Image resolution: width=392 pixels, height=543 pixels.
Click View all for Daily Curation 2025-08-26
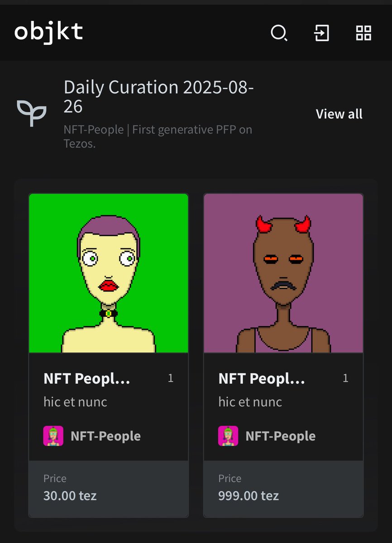(339, 114)
